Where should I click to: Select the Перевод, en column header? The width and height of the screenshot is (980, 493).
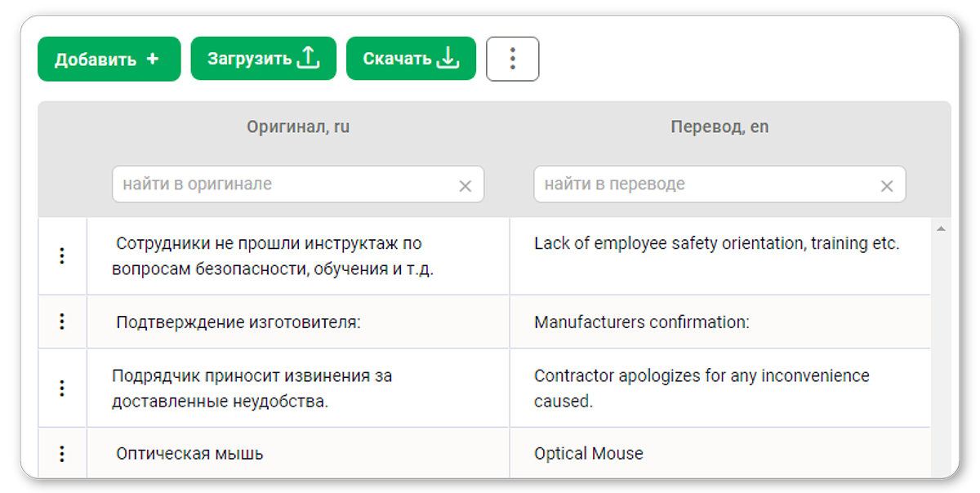coord(719,127)
